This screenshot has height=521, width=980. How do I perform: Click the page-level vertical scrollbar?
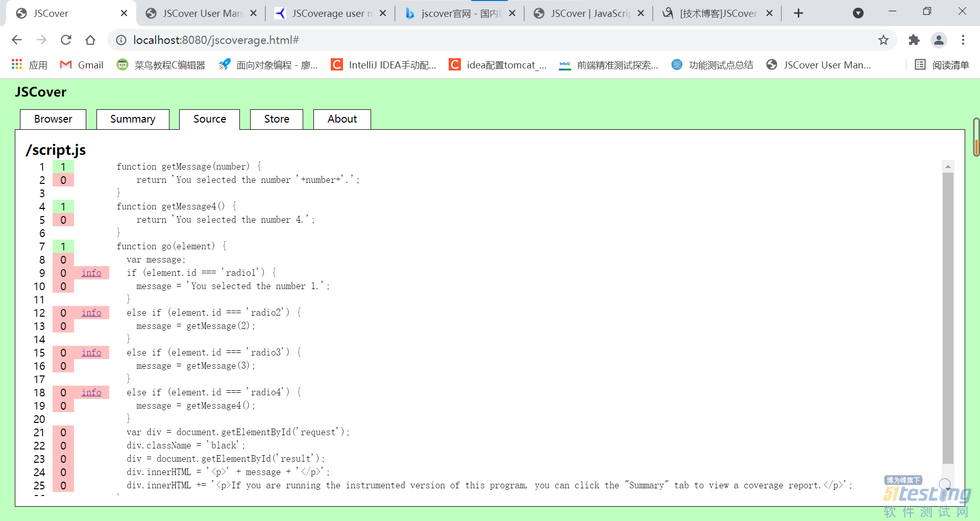tap(976, 137)
